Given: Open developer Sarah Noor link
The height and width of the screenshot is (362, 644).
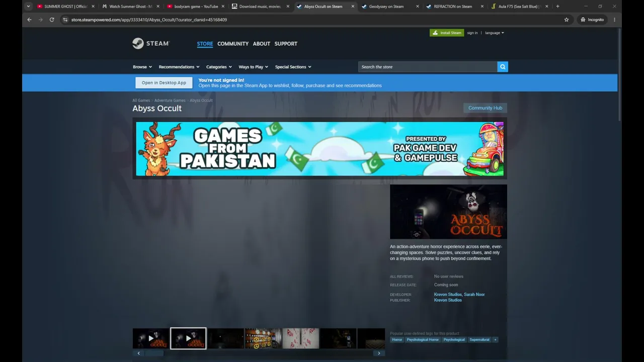Looking at the screenshot, I should tap(474, 295).
